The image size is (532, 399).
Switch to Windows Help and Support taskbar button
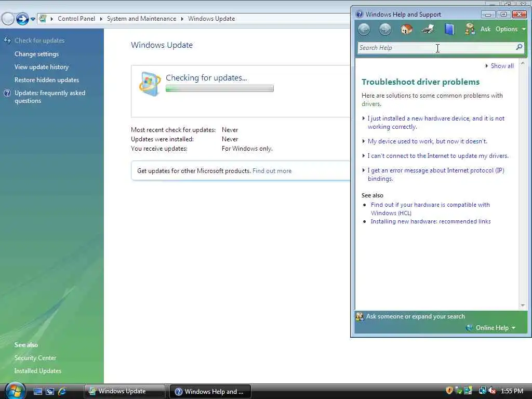[210, 391]
